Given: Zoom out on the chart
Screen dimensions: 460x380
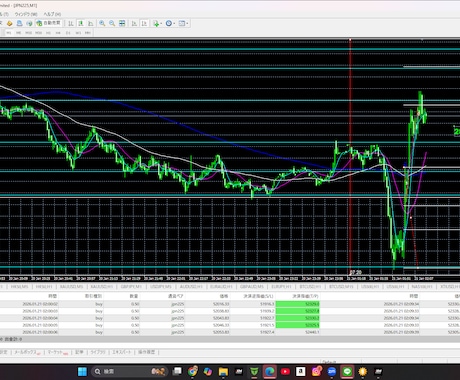Looking at the screenshot, I should click(x=112, y=23).
